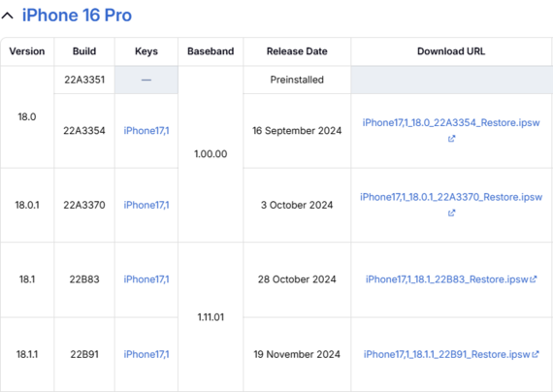This screenshot has width=553, height=392.
Task: Open iPhone17,1 keys link for build 22B83
Action: click(x=146, y=279)
